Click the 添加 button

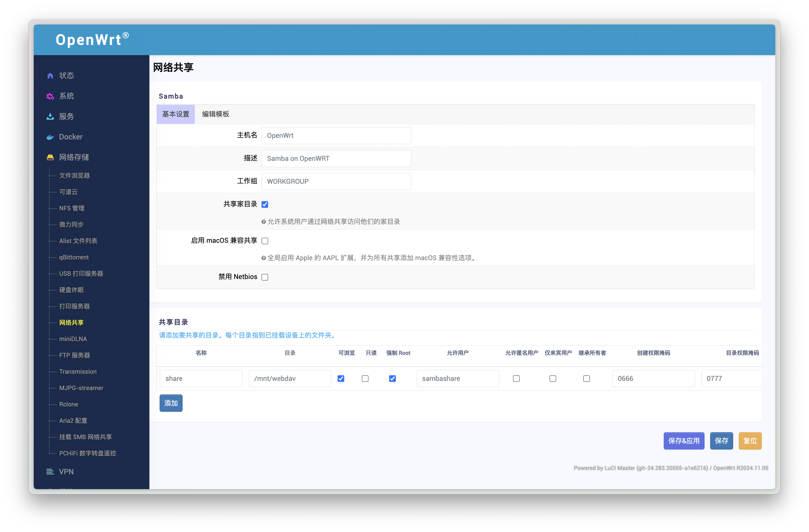pos(171,403)
